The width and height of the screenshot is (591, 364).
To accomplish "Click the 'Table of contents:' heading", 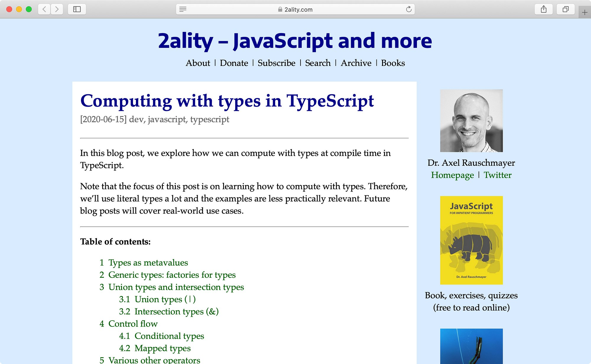I will tap(115, 242).
